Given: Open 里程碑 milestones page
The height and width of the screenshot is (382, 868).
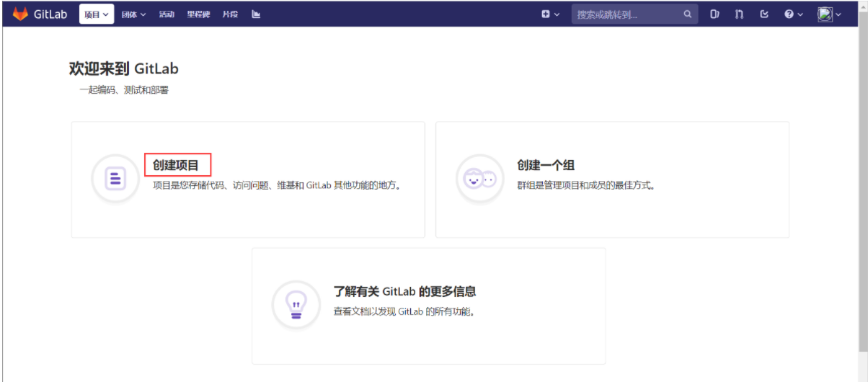Looking at the screenshot, I should click(x=198, y=14).
